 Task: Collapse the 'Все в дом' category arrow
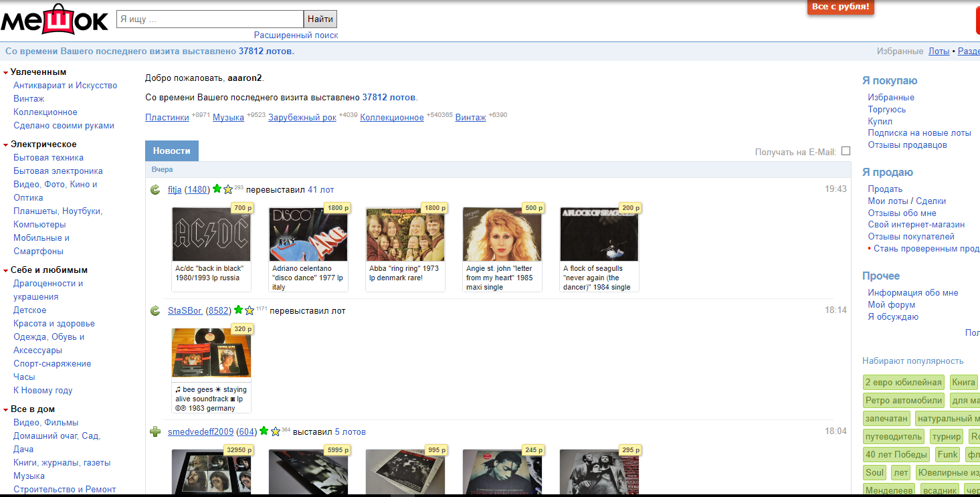(x=5, y=409)
